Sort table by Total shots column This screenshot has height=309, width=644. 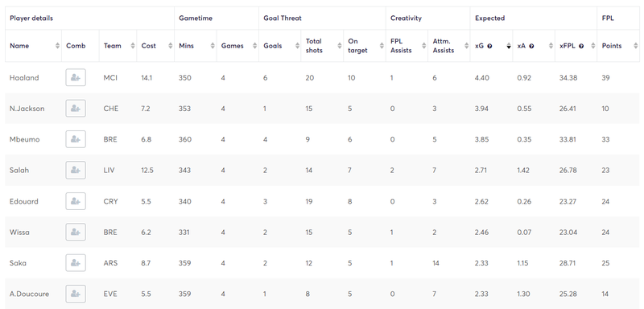point(339,46)
